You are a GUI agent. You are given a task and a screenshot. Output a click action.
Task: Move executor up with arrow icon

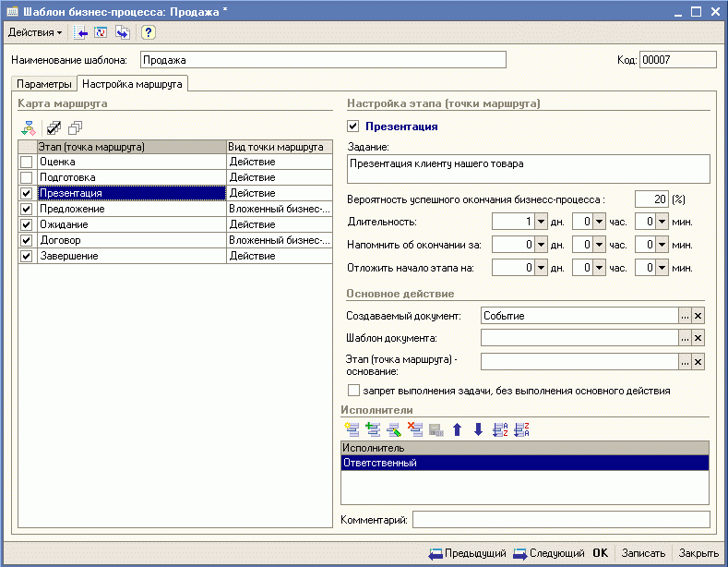[457, 429]
